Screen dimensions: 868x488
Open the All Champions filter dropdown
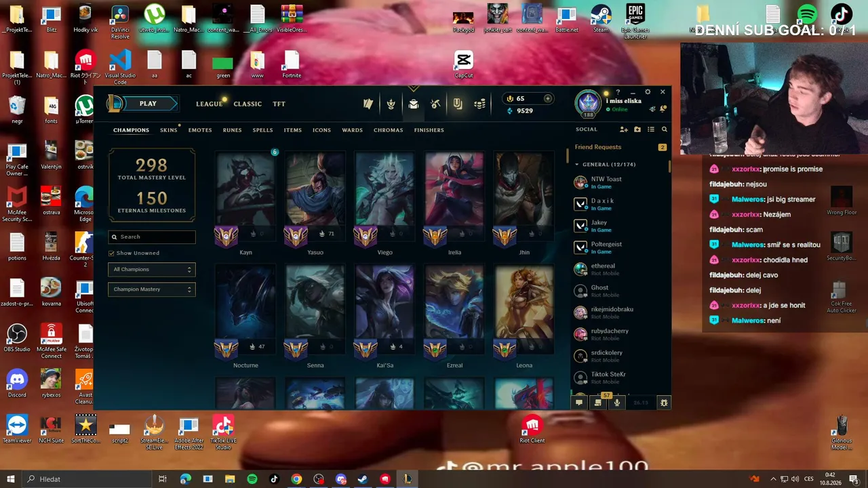[x=151, y=269]
